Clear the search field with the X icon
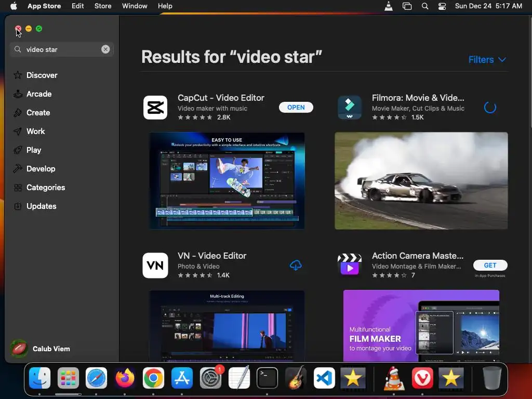The image size is (532, 399). (105, 49)
